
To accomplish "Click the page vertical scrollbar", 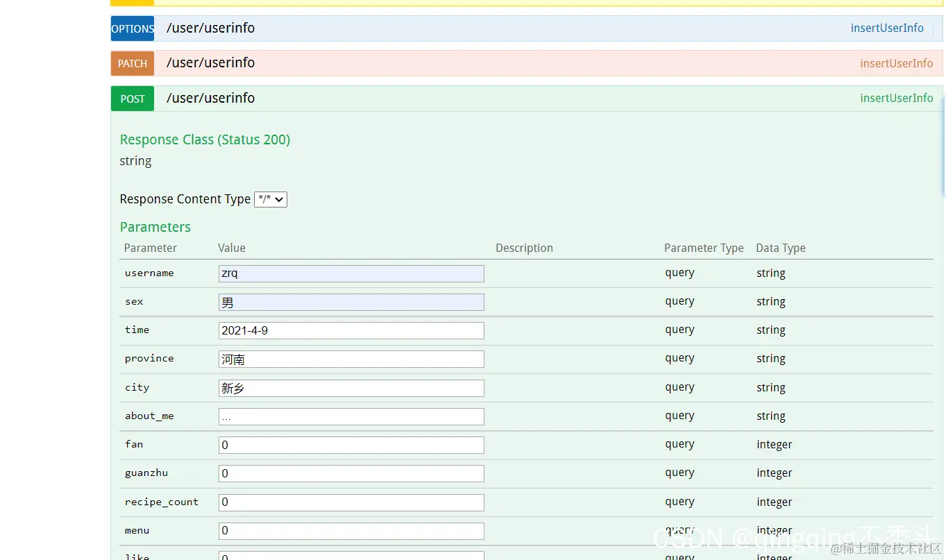I will (x=943, y=146).
